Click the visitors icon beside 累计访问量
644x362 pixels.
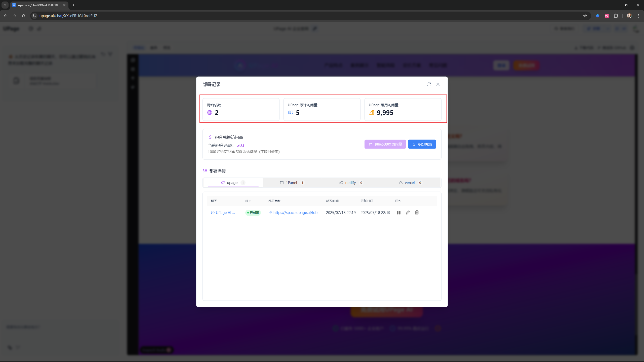coord(291,113)
